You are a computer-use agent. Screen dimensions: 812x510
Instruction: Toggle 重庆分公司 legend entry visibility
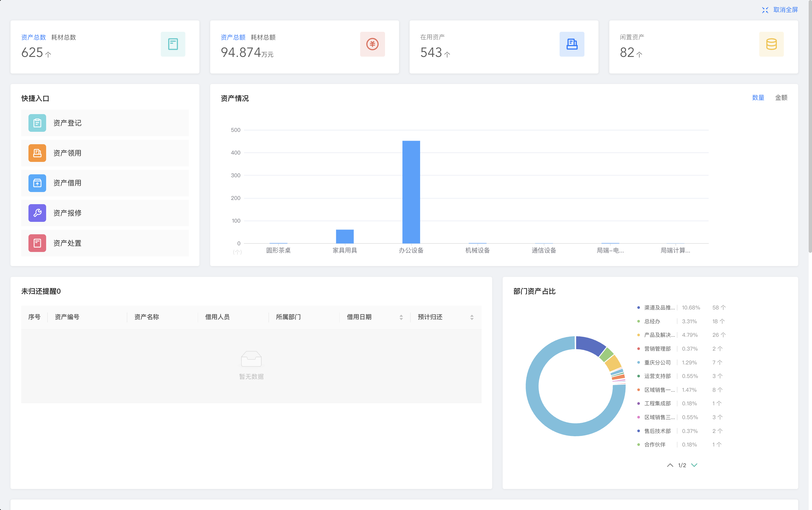pos(657,362)
